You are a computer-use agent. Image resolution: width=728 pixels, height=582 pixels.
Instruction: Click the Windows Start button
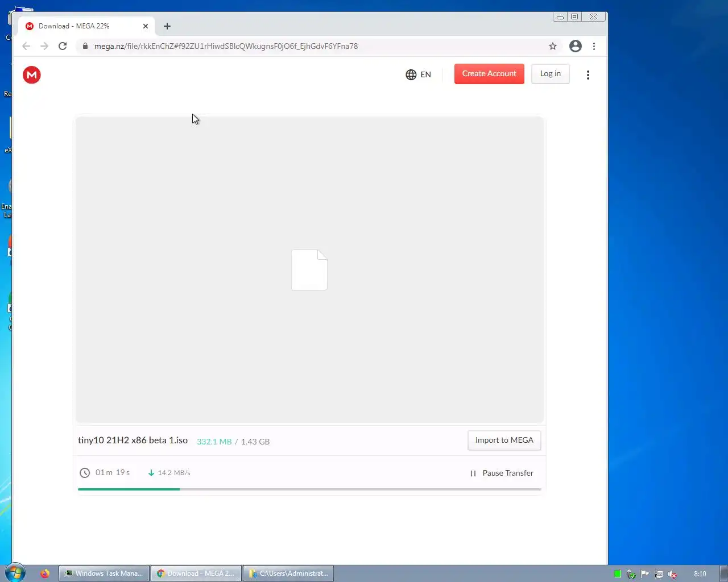tap(15, 573)
